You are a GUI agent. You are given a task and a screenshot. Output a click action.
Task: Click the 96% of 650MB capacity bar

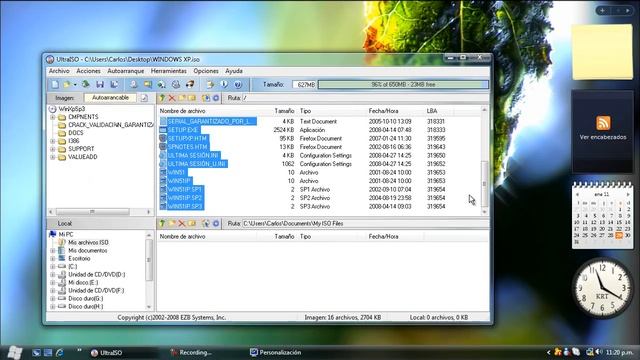click(x=403, y=84)
